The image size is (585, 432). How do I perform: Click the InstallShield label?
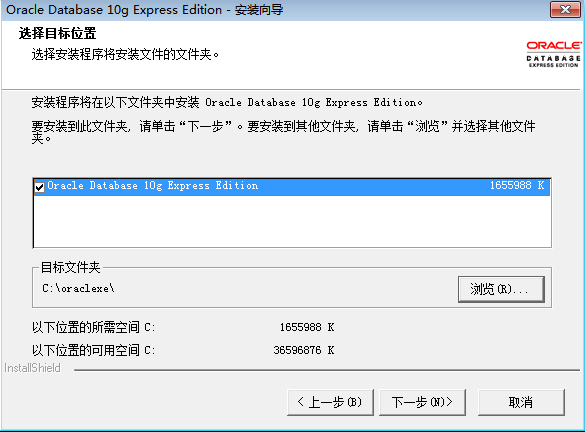[32, 368]
